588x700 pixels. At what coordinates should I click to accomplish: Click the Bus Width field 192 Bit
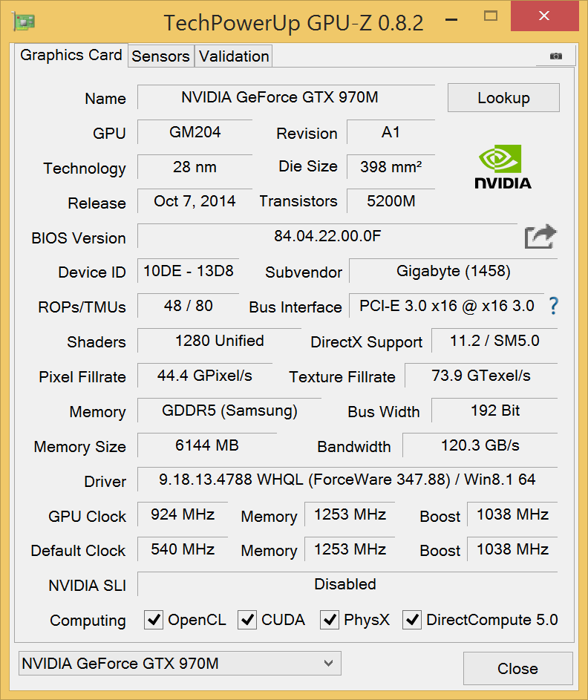[x=494, y=410]
